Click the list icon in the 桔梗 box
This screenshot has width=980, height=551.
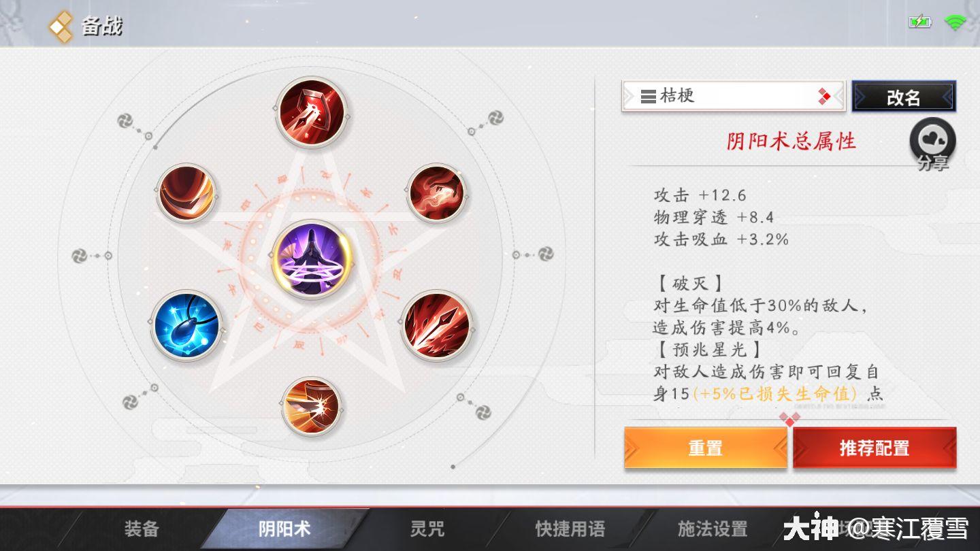[x=648, y=97]
